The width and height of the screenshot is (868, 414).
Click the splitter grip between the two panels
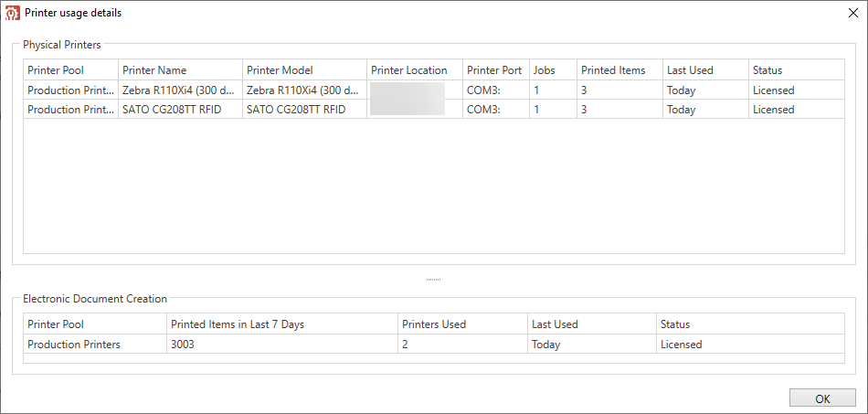[433, 280]
